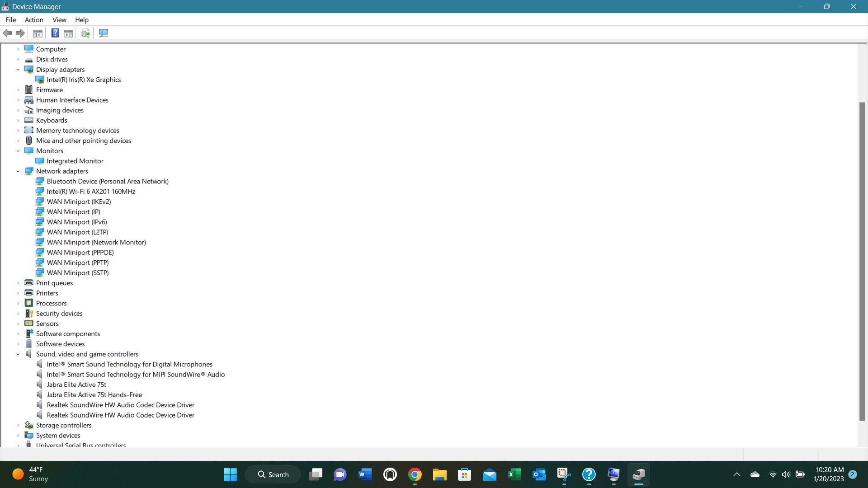Viewport: 868px width, 488px height.
Task: Click the Back arrow toolbar icon
Action: (x=7, y=33)
